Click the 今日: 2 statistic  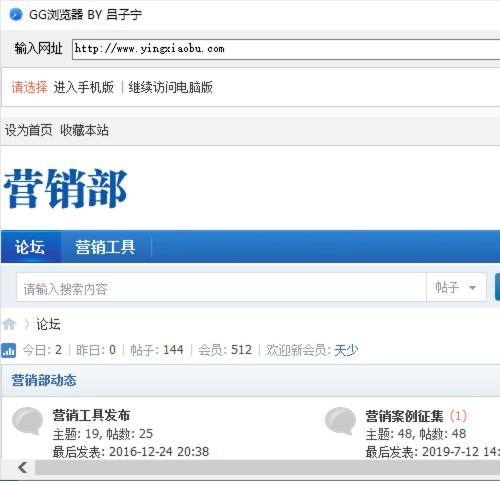(x=42, y=350)
